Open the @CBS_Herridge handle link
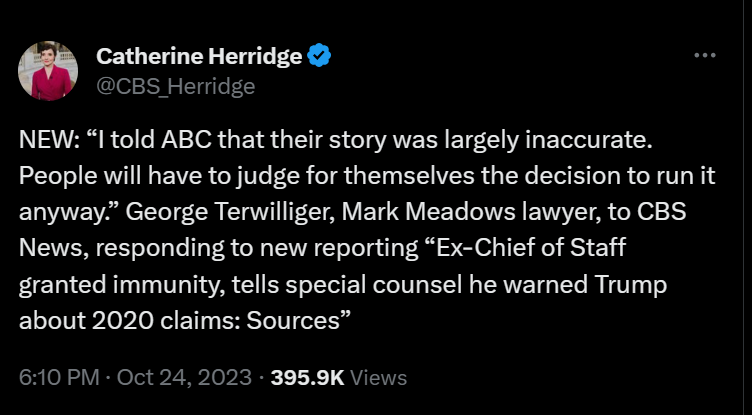This screenshot has width=752, height=415. (175, 86)
